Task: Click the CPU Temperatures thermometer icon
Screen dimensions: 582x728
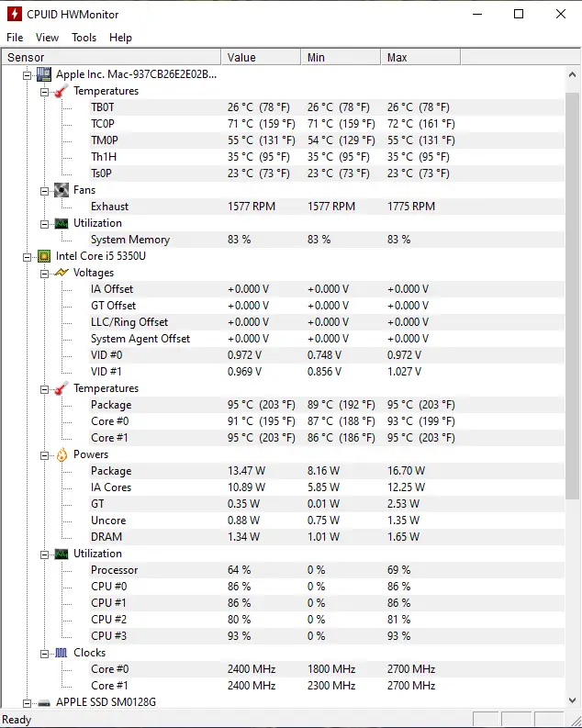Action: click(62, 388)
